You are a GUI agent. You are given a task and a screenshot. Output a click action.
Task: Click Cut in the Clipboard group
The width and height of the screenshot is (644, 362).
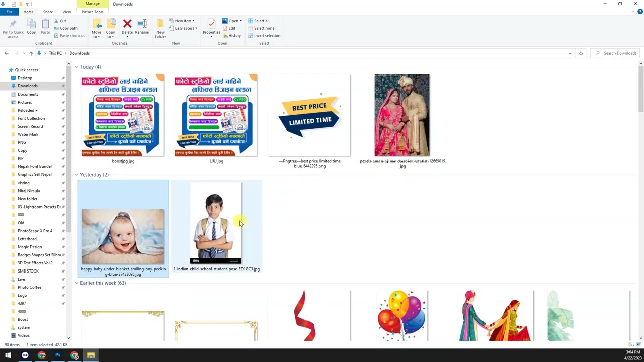tap(60, 21)
